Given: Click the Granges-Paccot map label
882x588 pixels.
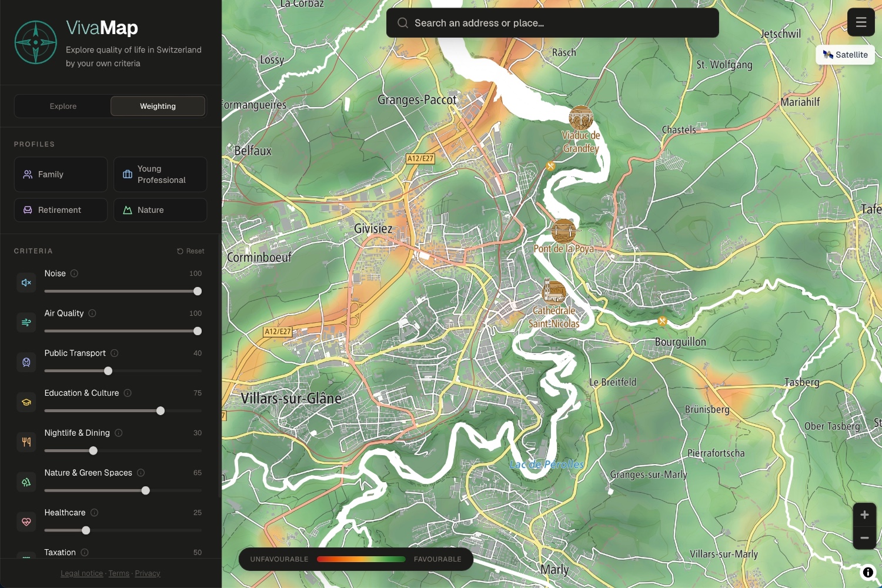Looking at the screenshot, I should tap(417, 100).
